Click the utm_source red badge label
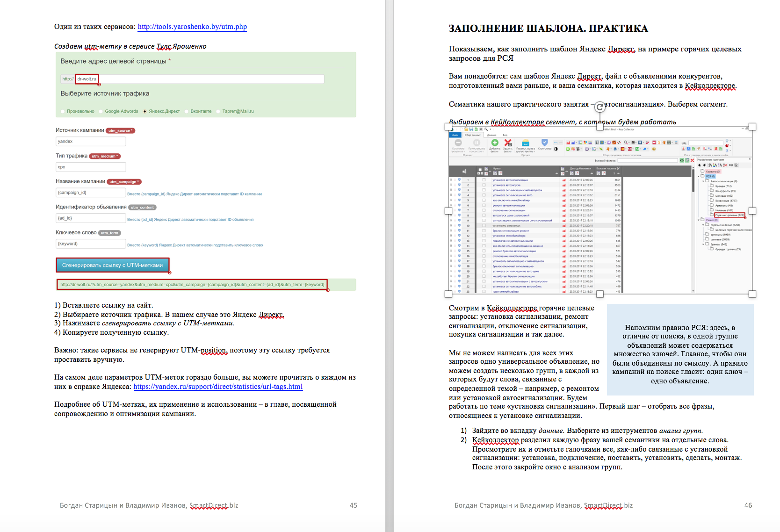 (121, 130)
